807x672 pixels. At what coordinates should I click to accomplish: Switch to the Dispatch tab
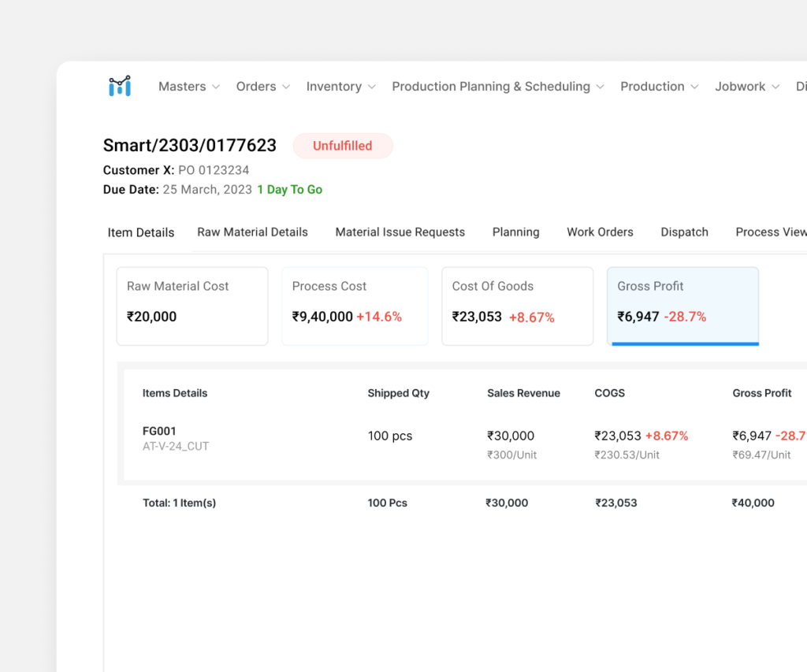pyautogui.click(x=685, y=232)
